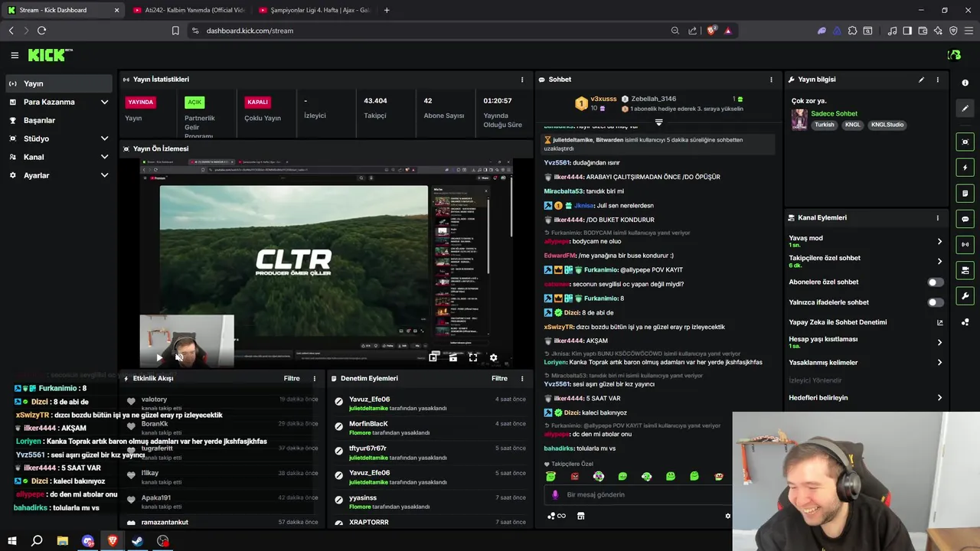Toggle Yalnızca ifadelerle sohbet switch
980x551 pixels.
click(x=935, y=302)
